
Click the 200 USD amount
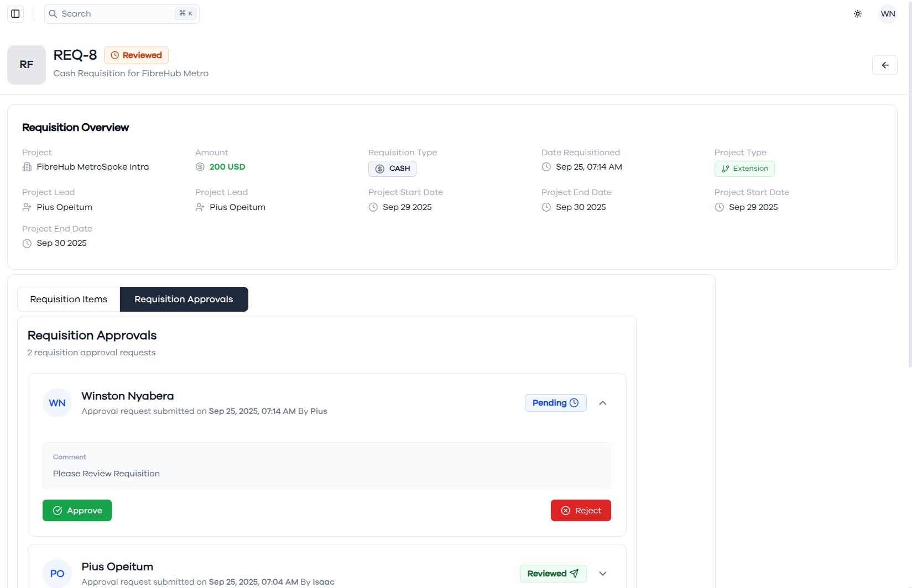pyautogui.click(x=227, y=167)
